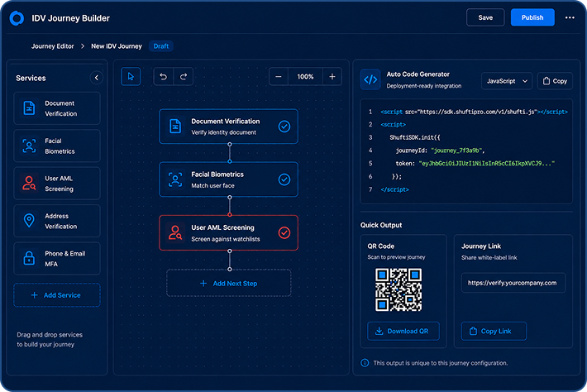The image size is (587, 392).
Task: Copy the journey link
Action: (x=494, y=331)
